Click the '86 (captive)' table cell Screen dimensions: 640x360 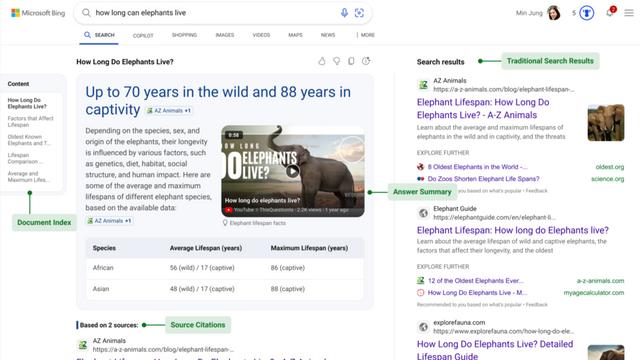288,268
